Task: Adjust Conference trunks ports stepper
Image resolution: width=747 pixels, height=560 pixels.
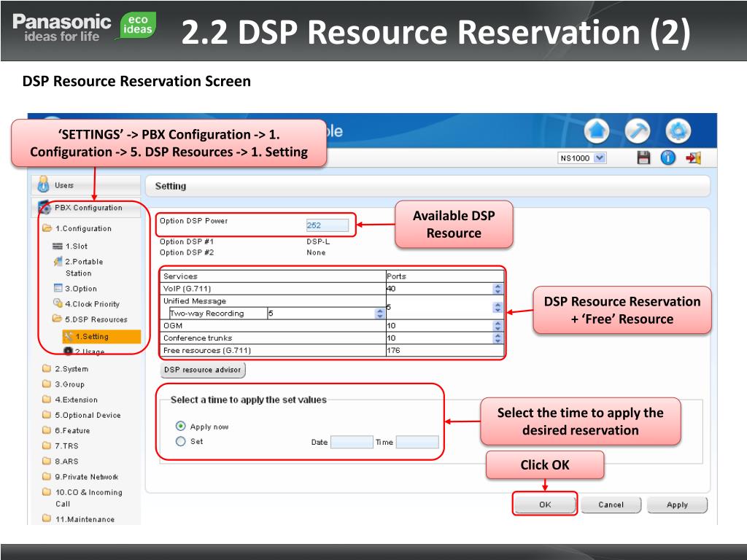Action: tap(498, 338)
